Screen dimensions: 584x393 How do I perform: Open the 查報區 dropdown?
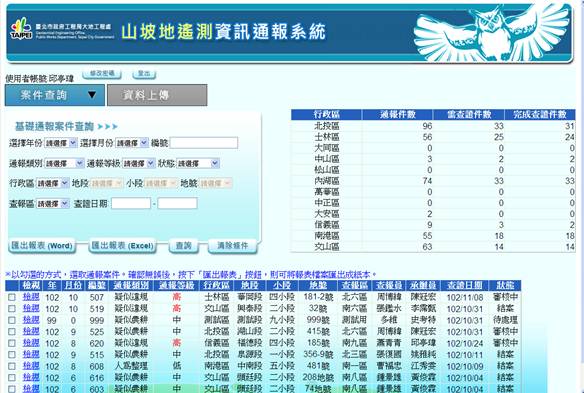[52, 204]
